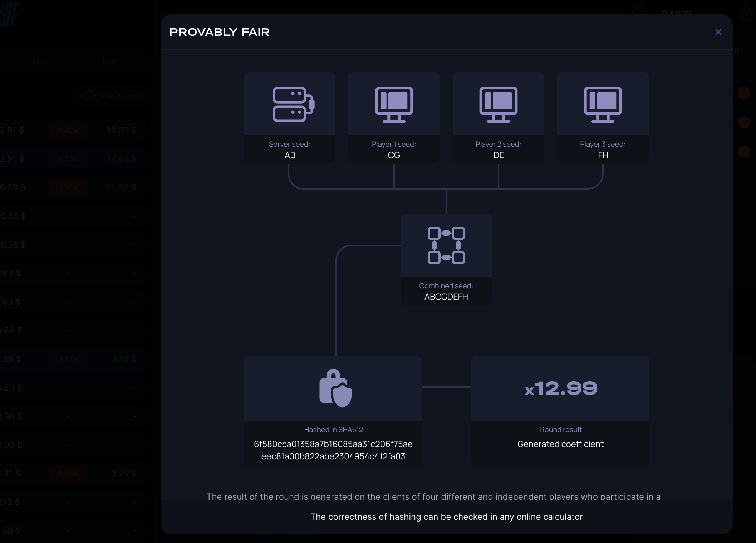Click the Player 2 monitor icon
The width and height of the screenshot is (756, 543).
pos(498,104)
